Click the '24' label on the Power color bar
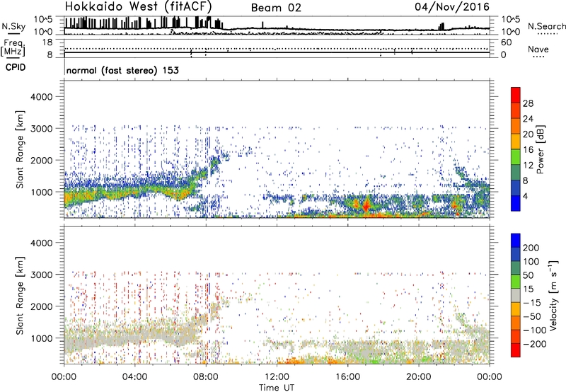Image resolution: width=566 pixels, height=392 pixels. (x=528, y=119)
